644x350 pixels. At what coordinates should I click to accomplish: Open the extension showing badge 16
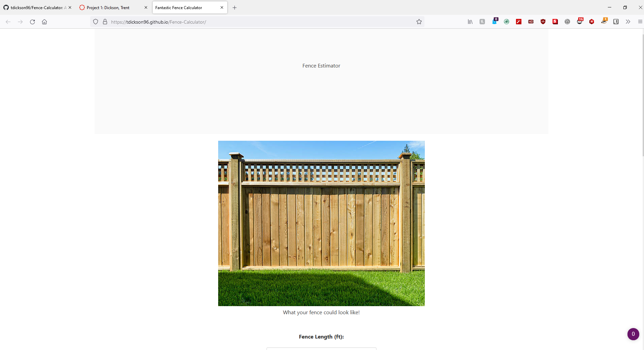(580, 21)
